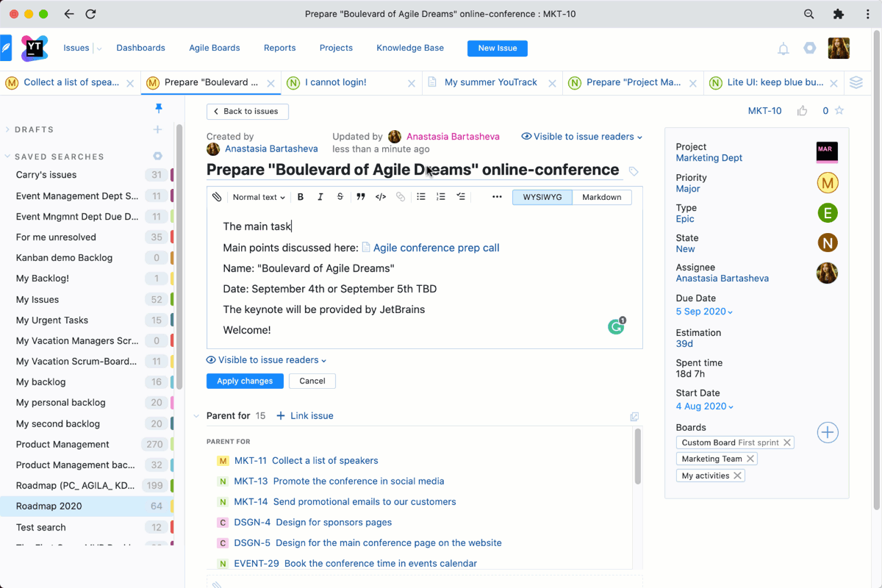Open Start Date 4 Aug 2020 picker

pos(704,406)
